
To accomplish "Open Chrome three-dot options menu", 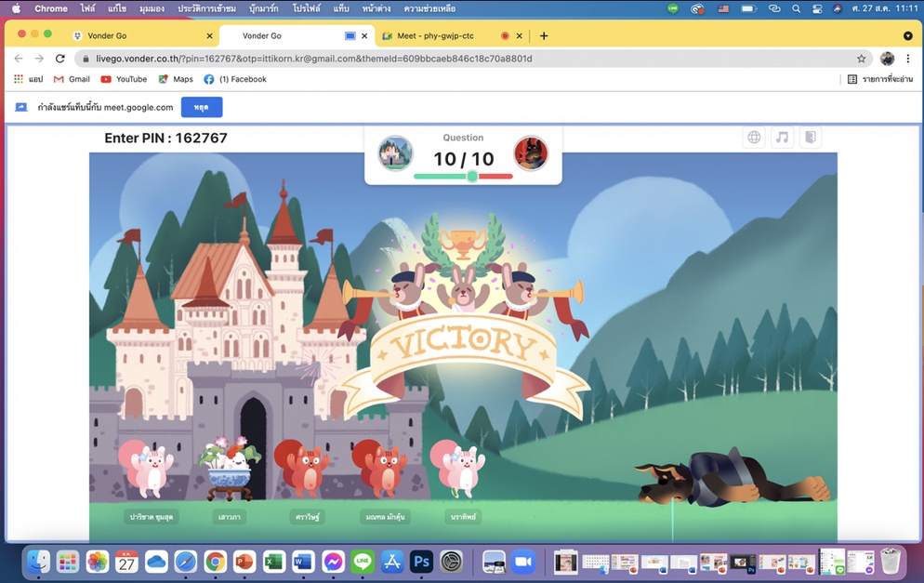I will coord(908,59).
